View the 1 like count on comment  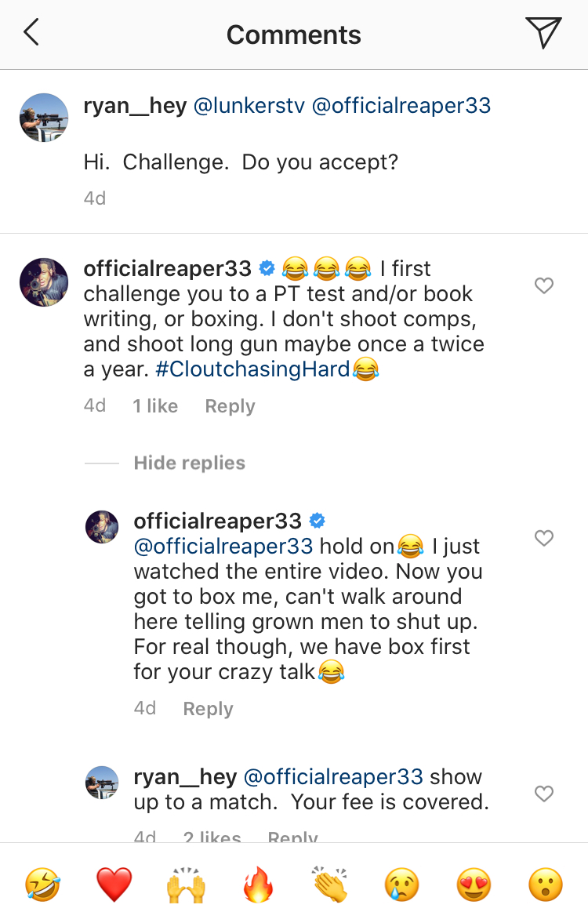tap(155, 406)
